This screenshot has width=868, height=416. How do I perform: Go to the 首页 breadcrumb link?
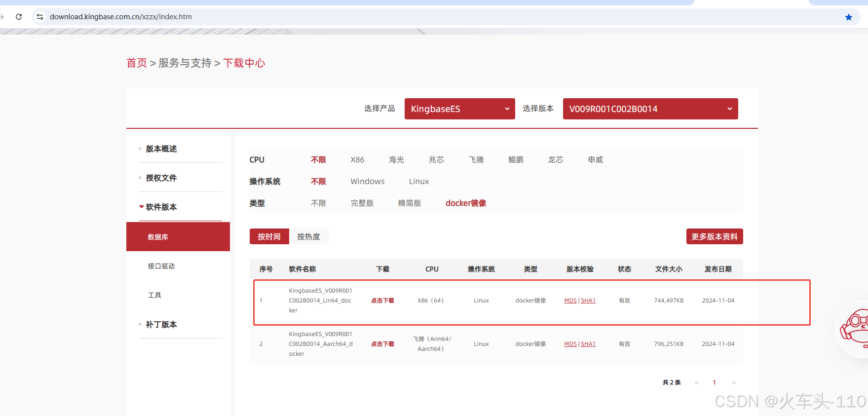137,63
